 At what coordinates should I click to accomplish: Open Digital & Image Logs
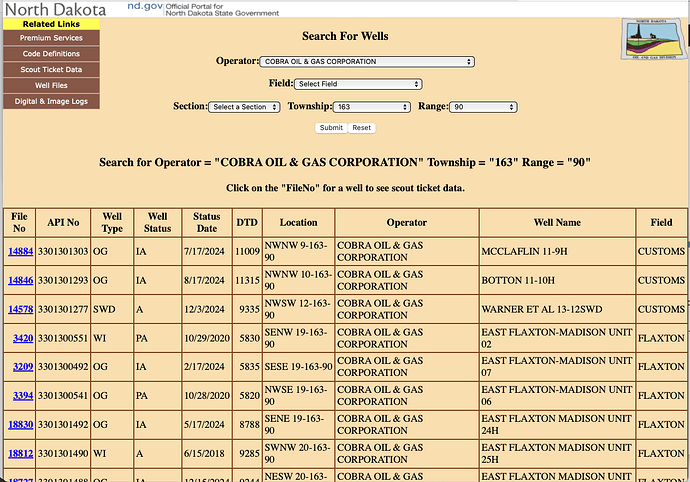click(x=51, y=101)
